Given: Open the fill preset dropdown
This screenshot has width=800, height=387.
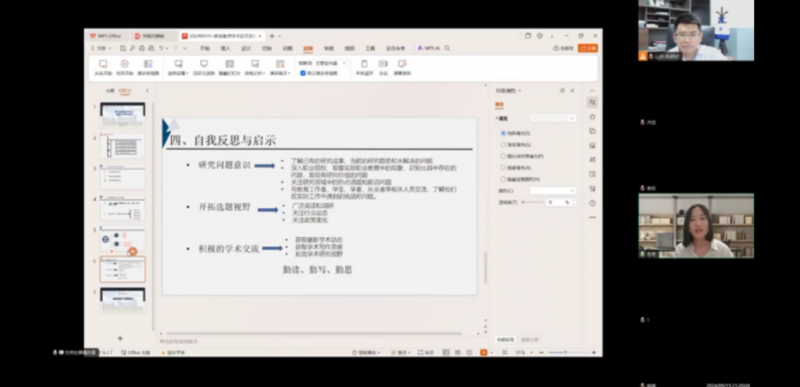Looking at the screenshot, I should coord(553,118).
